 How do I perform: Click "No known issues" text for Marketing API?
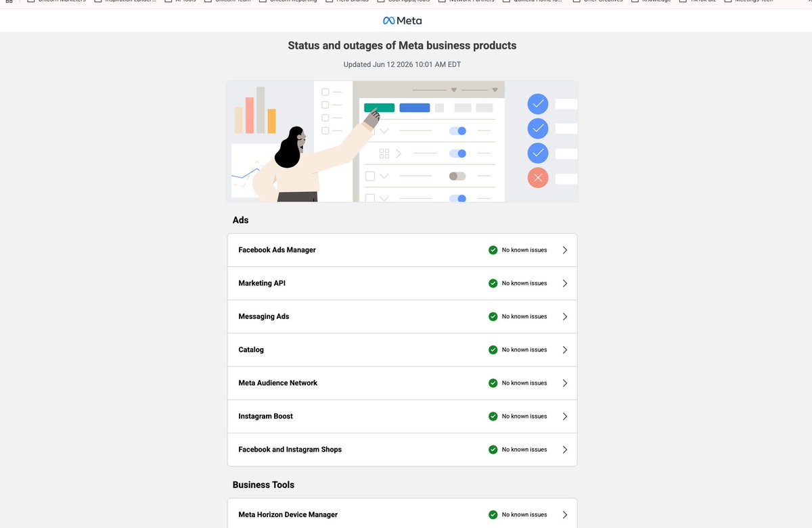tap(524, 283)
